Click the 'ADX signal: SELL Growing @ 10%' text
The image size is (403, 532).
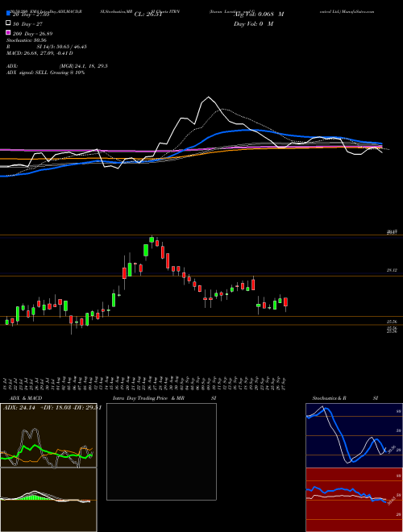click(45, 73)
